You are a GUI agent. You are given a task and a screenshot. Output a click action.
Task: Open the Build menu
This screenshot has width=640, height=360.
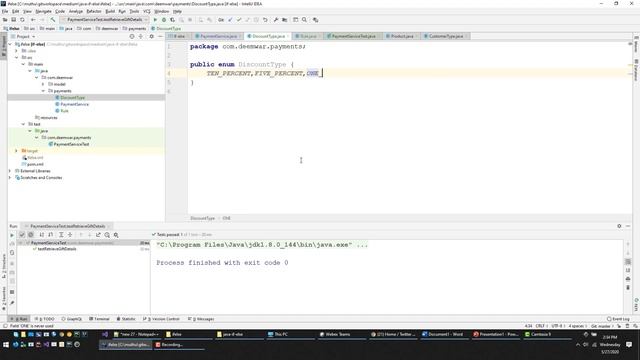pos(110,11)
